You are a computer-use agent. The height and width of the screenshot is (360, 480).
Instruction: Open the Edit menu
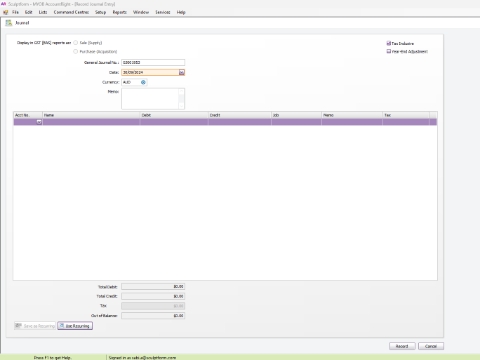pos(29,12)
